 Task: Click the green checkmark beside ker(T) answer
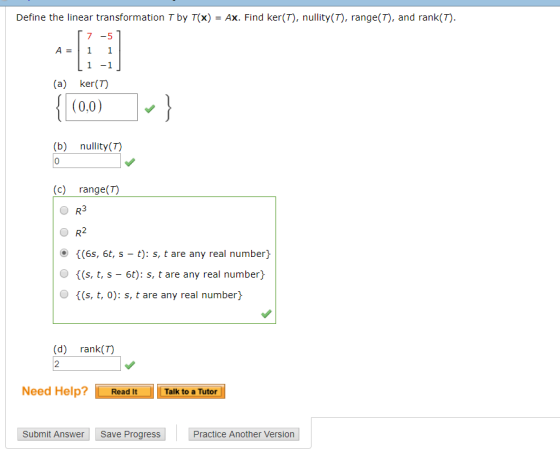(150, 108)
